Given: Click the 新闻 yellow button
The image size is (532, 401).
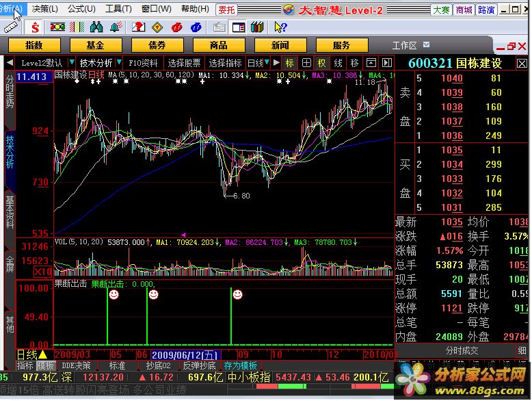Looking at the screenshot, I should [280, 45].
